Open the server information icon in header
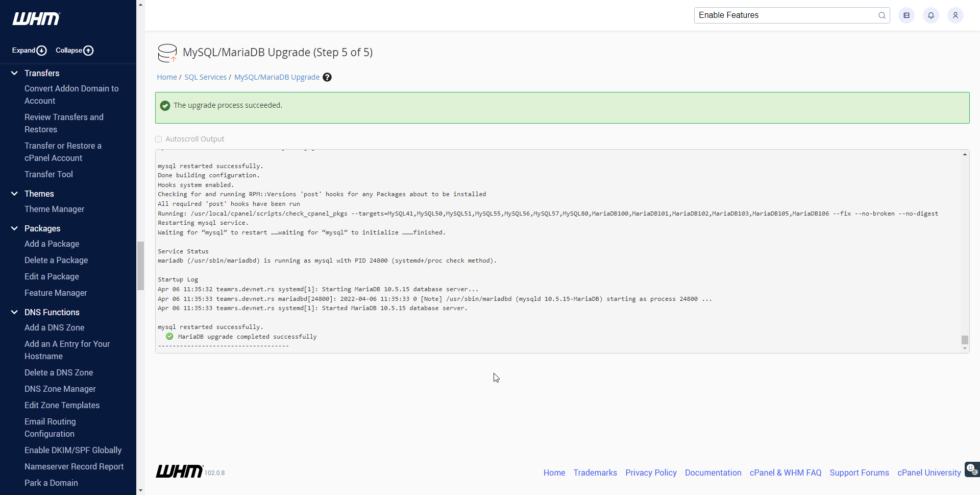 click(906, 15)
